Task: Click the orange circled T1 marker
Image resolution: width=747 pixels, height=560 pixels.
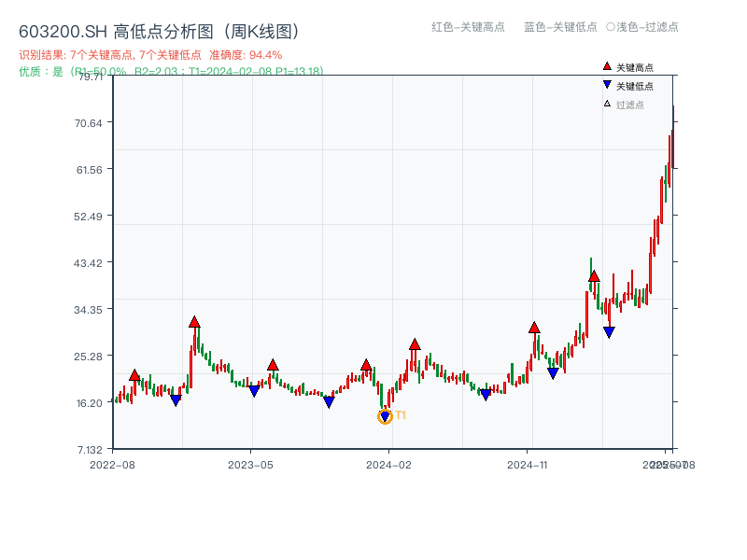Action: point(385,416)
